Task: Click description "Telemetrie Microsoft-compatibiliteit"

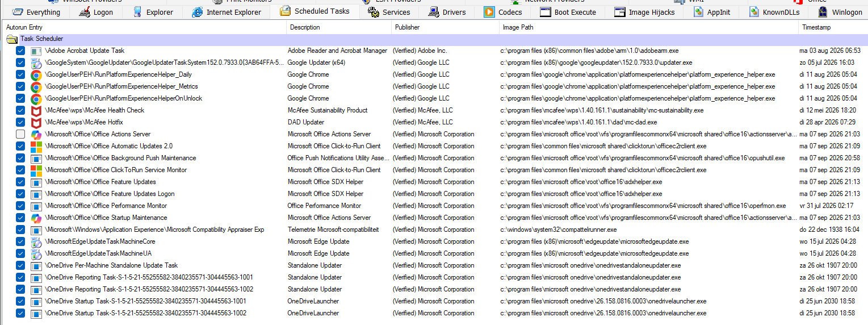Action: pos(333,230)
